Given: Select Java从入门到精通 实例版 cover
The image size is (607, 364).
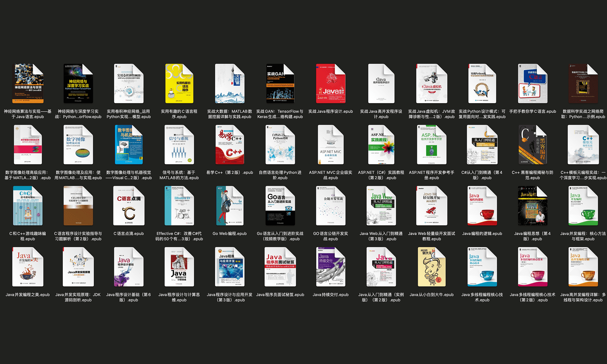Looking at the screenshot, I should click(x=381, y=267).
